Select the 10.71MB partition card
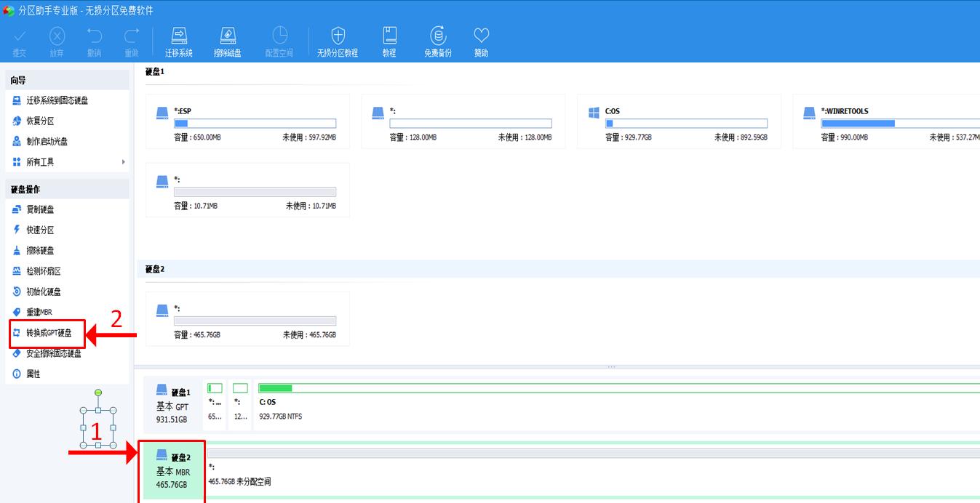The width and height of the screenshot is (980, 503). pyautogui.click(x=247, y=190)
